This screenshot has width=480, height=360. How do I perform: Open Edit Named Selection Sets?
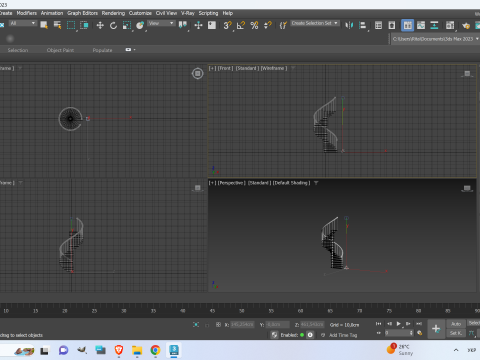point(283,25)
